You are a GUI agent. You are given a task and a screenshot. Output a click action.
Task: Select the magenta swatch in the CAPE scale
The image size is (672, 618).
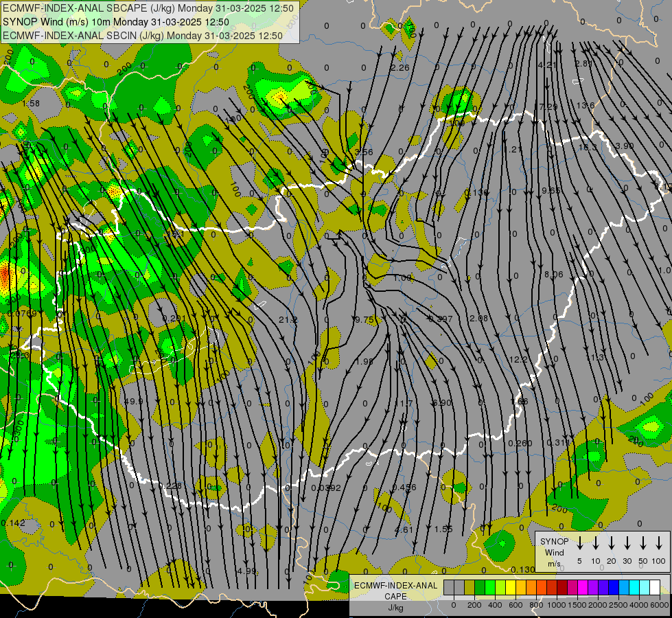point(583,587)
